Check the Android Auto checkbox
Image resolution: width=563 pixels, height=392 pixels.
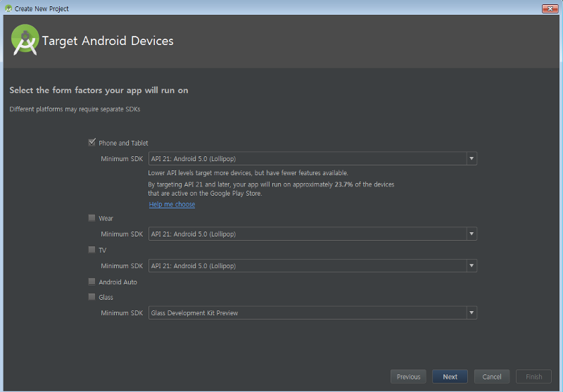click(92, 282)
